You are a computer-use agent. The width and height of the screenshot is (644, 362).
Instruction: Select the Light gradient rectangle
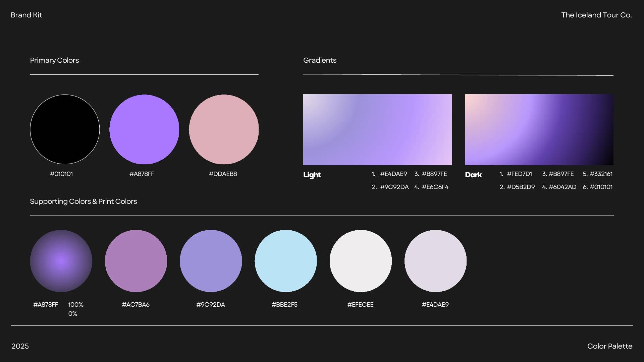tap(377, 130)
